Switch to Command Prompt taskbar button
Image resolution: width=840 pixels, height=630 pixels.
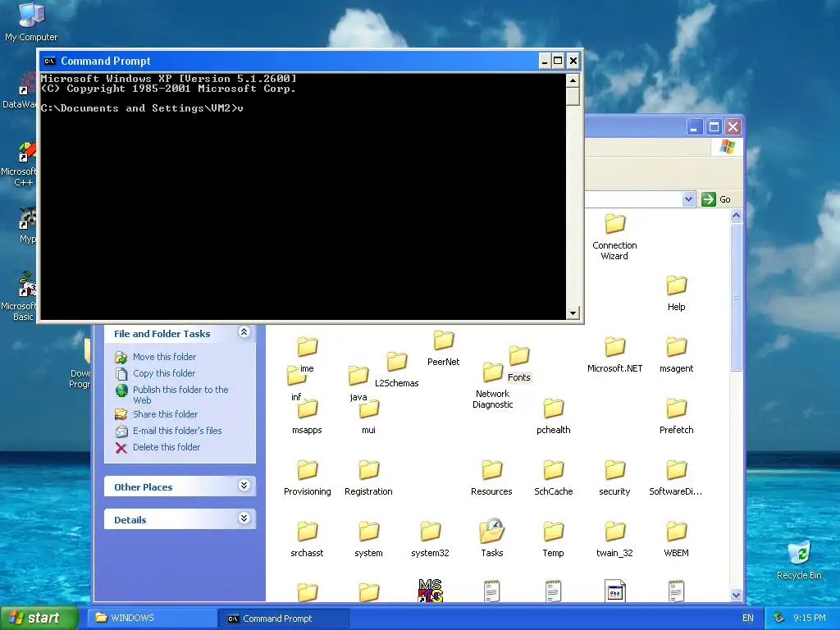coord(283,619)
